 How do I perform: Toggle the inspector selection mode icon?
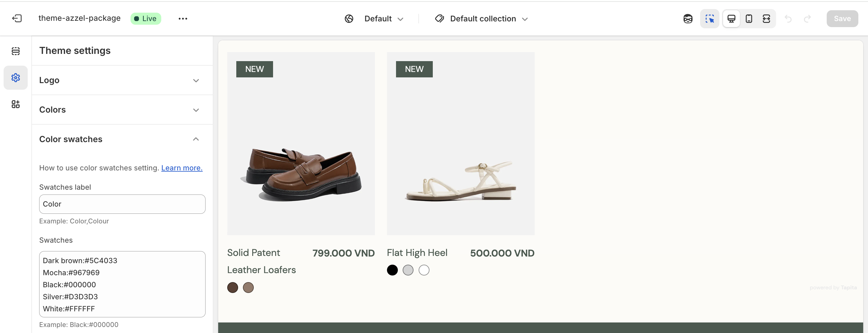pos(709,19)
